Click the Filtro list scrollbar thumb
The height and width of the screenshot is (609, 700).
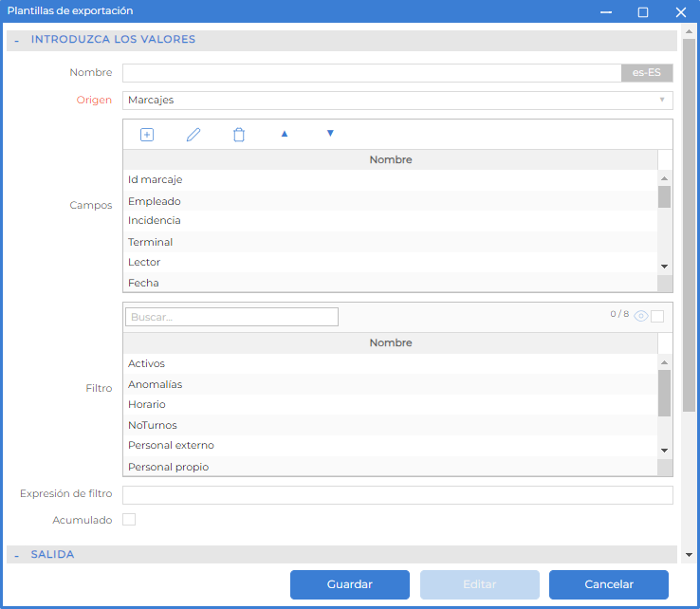tap(664, 394)
